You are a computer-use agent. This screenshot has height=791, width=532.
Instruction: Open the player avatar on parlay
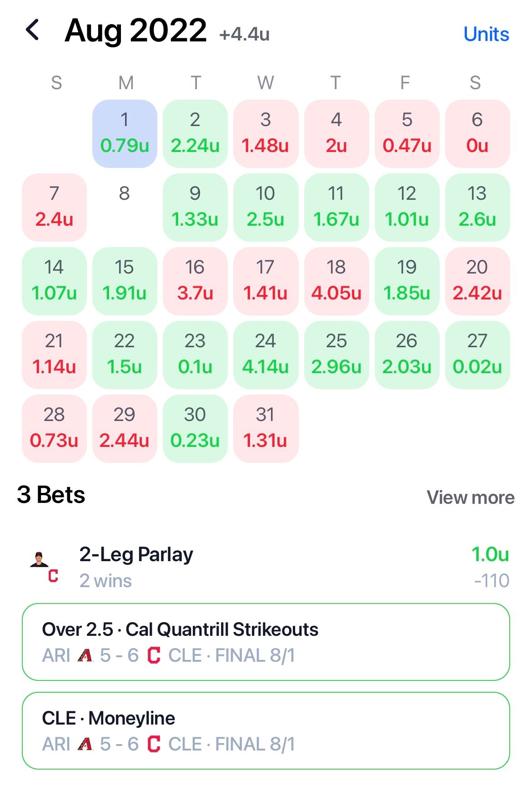[x=39, y=559]
